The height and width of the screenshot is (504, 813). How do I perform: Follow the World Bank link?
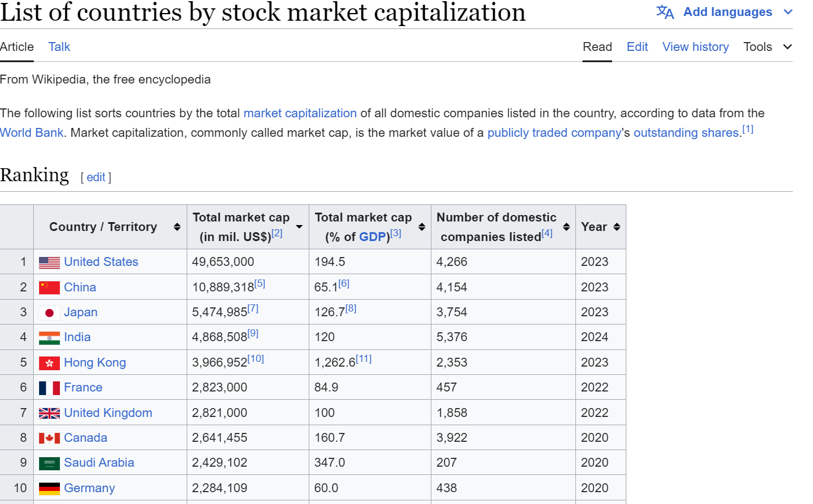coord(31,133)
